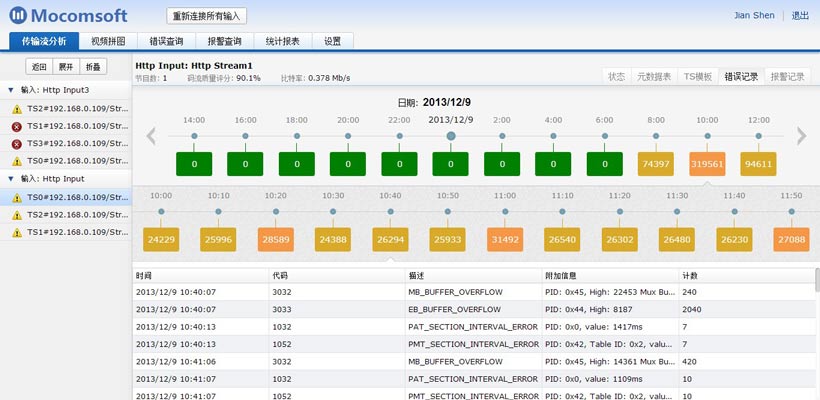The image size is (820, 400).
Task: Select the 26230 box at 11:40
Action: point(734,239)
